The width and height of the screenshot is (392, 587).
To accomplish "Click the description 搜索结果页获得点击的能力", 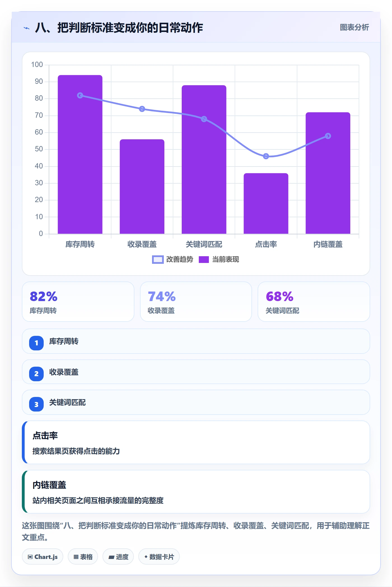I will point(76,451).
